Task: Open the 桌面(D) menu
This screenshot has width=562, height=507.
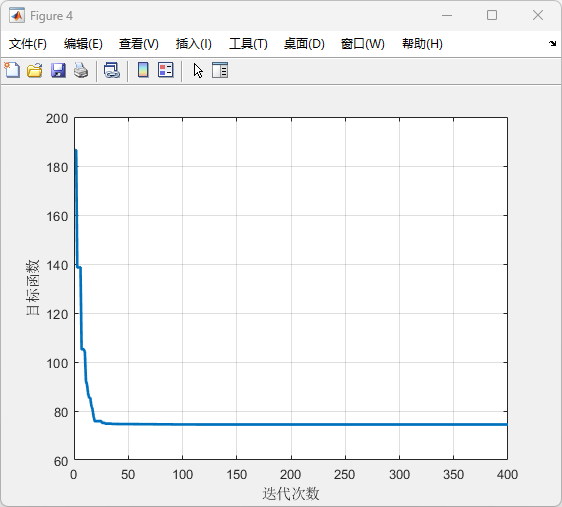Action: coord(304,44)
